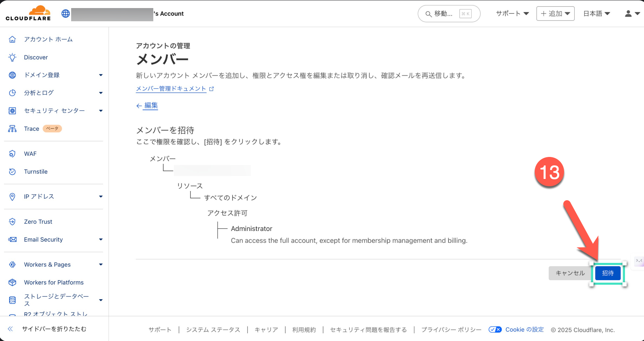Click the キャンセル button
This screenshot has height=341, width=644.
coord(570,273)
